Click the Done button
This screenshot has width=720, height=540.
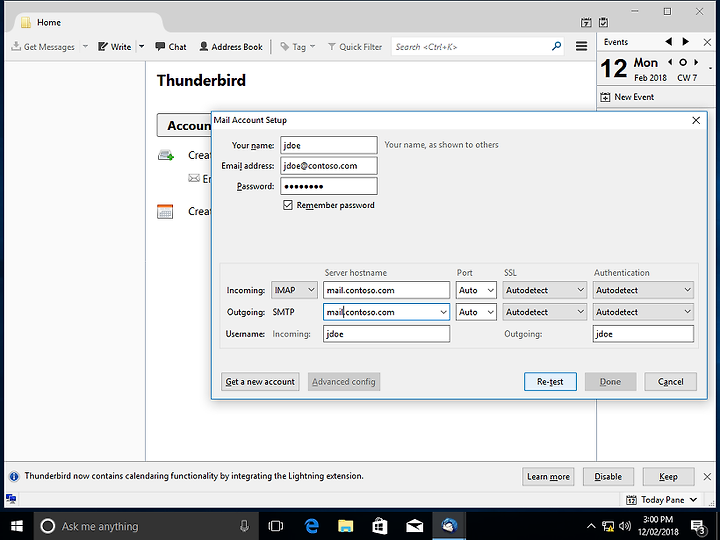[610, 382]
